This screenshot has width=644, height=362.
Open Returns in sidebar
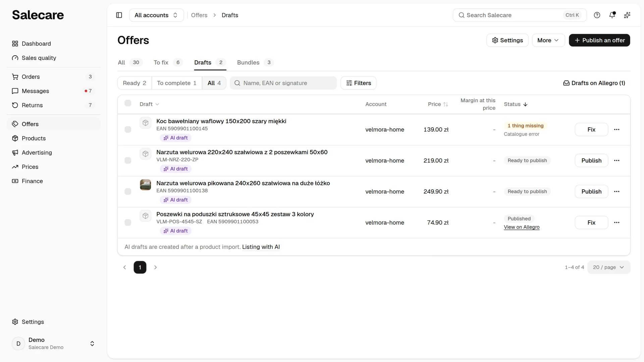click(54, 105)
